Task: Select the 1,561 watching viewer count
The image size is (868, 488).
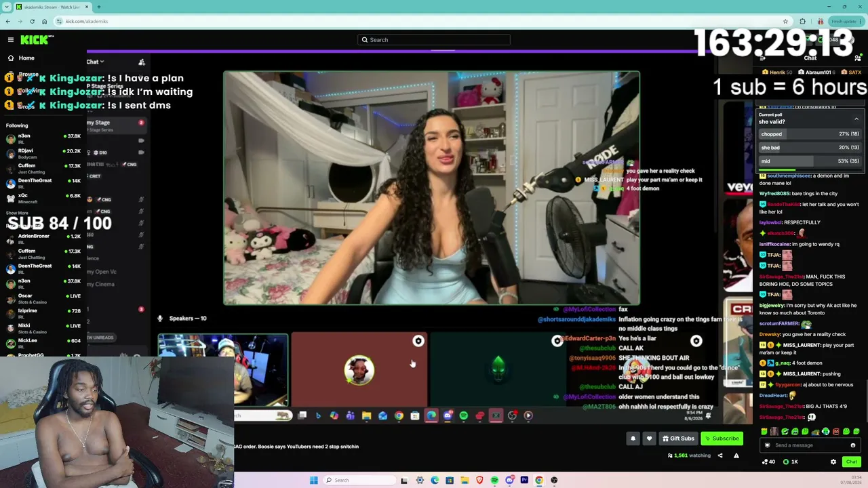Action: click(689, 455)
